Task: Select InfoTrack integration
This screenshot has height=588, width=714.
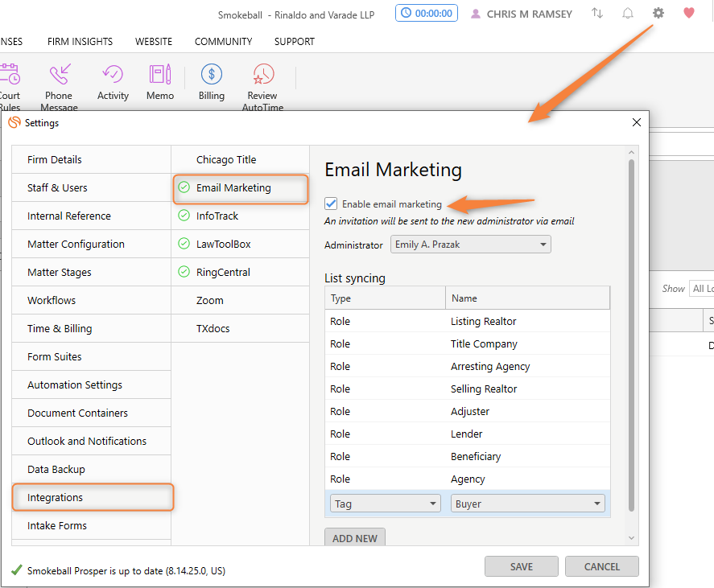Action: click(241, 216)
